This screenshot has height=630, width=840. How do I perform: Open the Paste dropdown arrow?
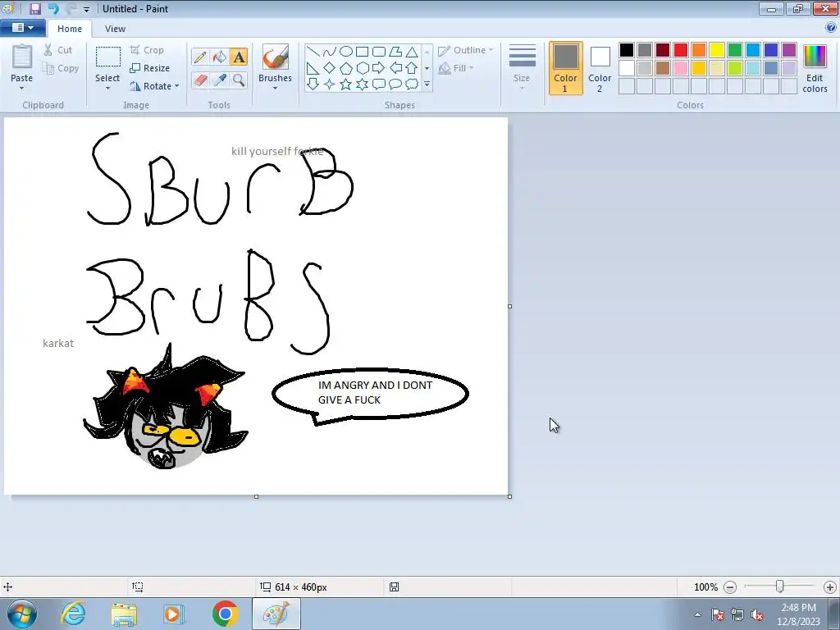[21, 89]
